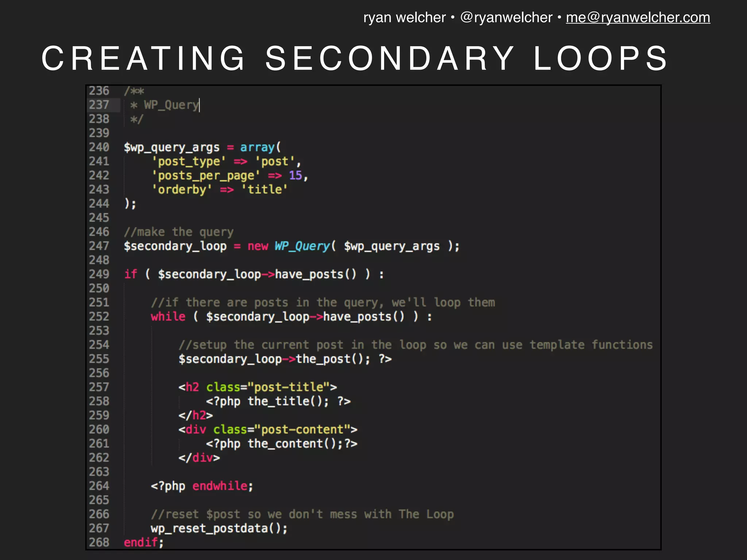Click the number 15 for posts_per_page
Viewport: 747px width, 560px height.
click(x=295, y=176)
